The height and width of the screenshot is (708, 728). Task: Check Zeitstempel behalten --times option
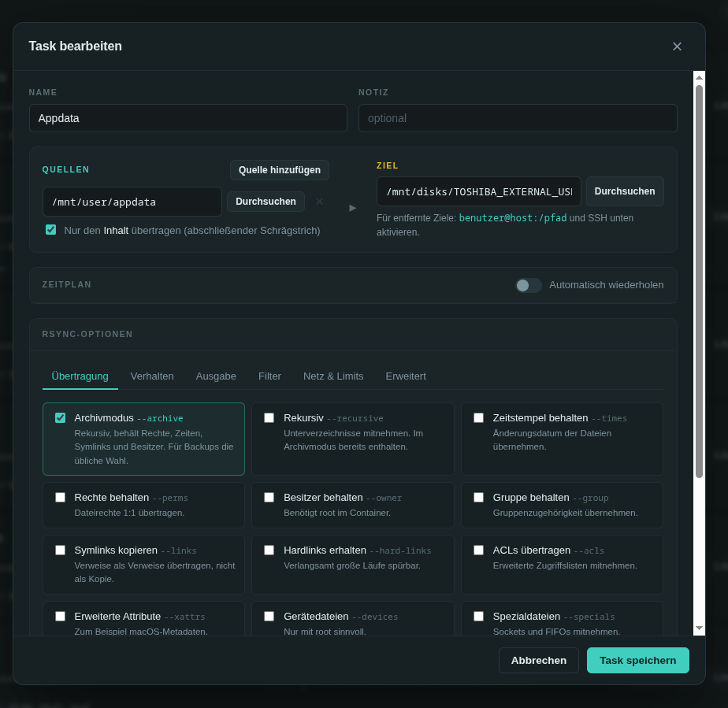[479, 417]
